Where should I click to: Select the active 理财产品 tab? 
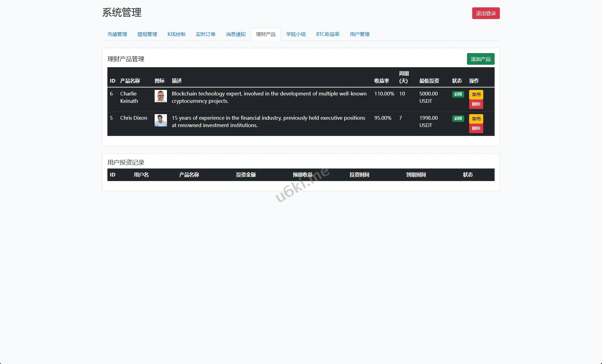pyautogui.click(x=266, y=34)
